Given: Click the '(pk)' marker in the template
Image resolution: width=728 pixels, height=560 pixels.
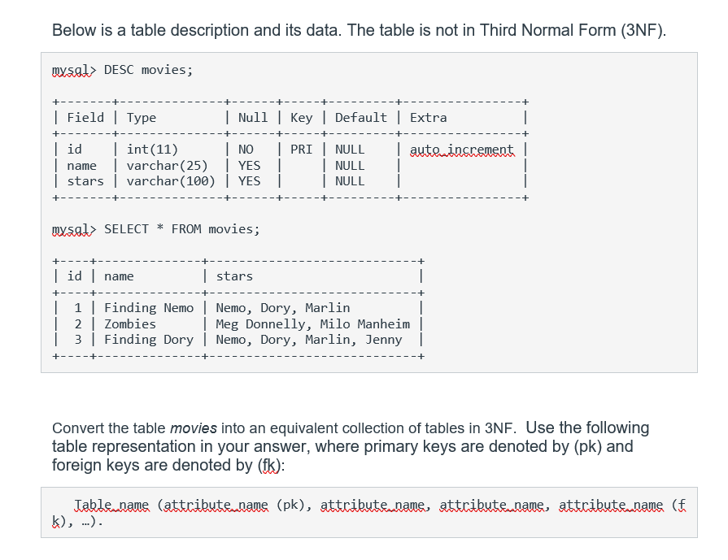Looking at the screenshot, I should coord(290,505).
